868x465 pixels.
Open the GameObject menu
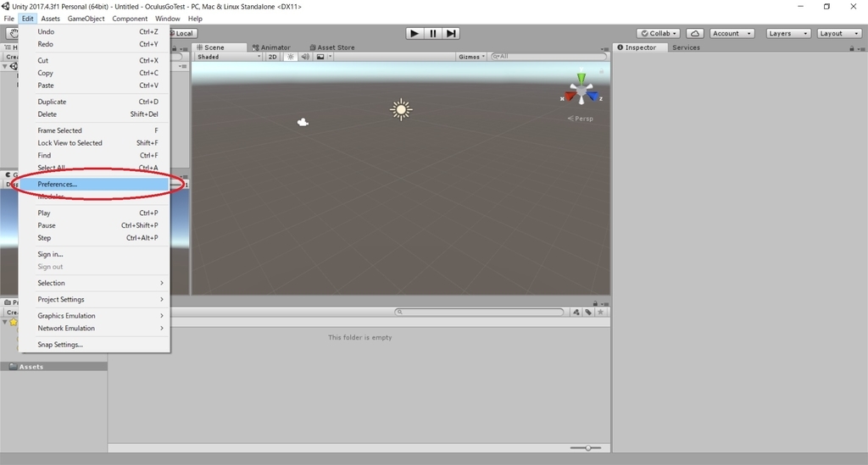[x=86, y=19]
